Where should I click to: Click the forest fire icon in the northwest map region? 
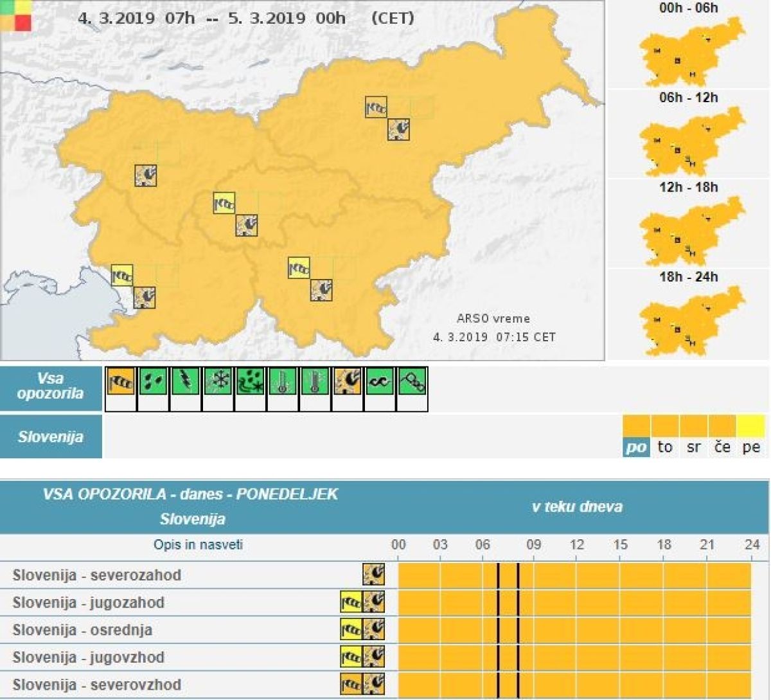146,175
